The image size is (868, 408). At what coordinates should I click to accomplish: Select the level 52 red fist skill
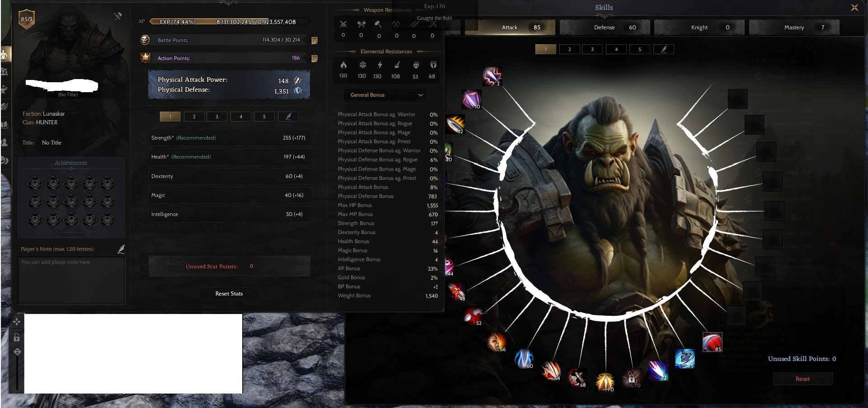click(473, 316)
